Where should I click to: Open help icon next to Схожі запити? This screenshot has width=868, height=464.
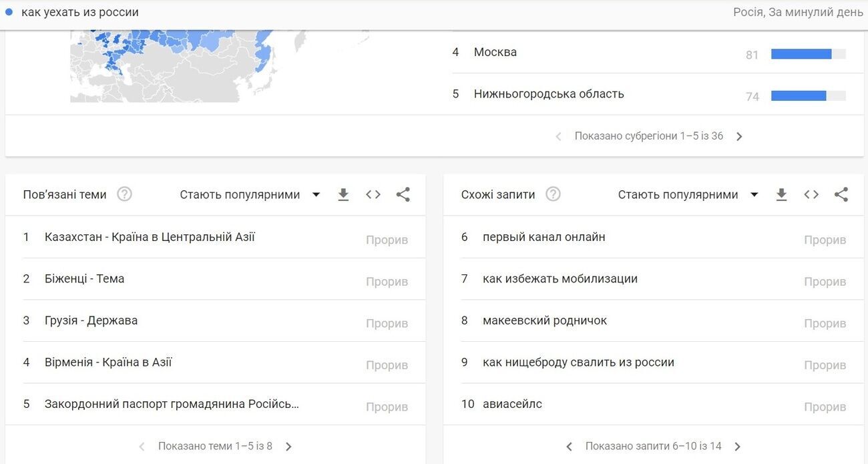553,194
